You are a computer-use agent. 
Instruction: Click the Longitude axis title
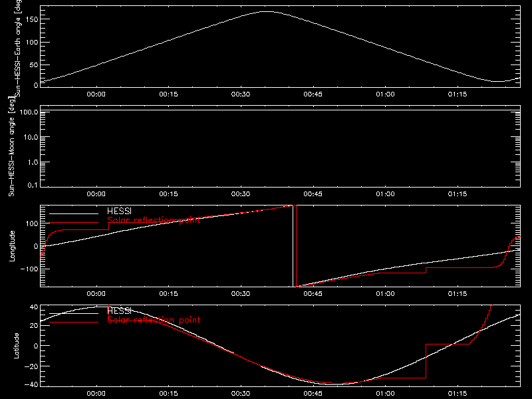point(12,246)
